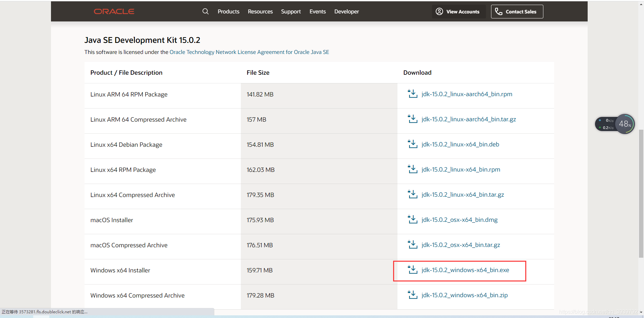
Task: Download jdk-15.0.2_linux-aarch64_bin.rpm
Action: point(467,94)
